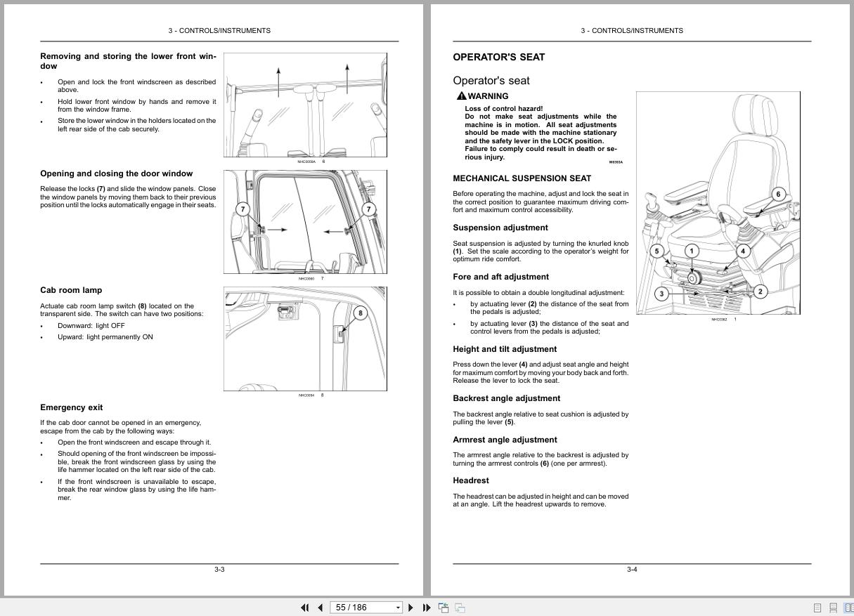
Task: Click the MECHANICAL SUSPENSION SEAT heading
Action: [x=522, y=178]
